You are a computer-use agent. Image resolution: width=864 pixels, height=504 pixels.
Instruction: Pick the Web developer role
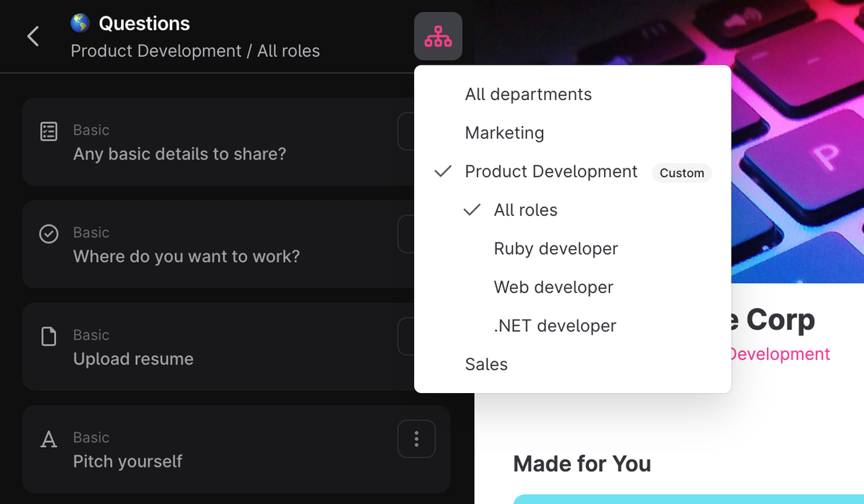click(553, 287)
